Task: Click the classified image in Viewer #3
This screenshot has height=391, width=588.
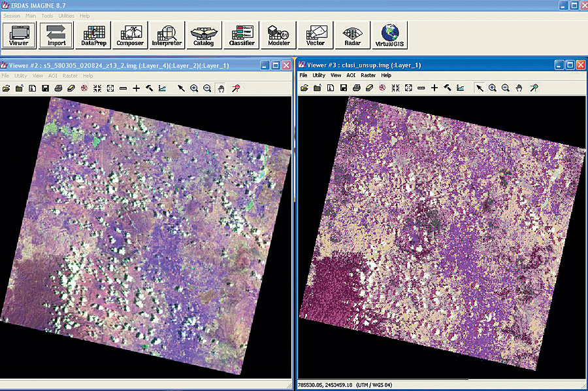Action: point(442,233)
